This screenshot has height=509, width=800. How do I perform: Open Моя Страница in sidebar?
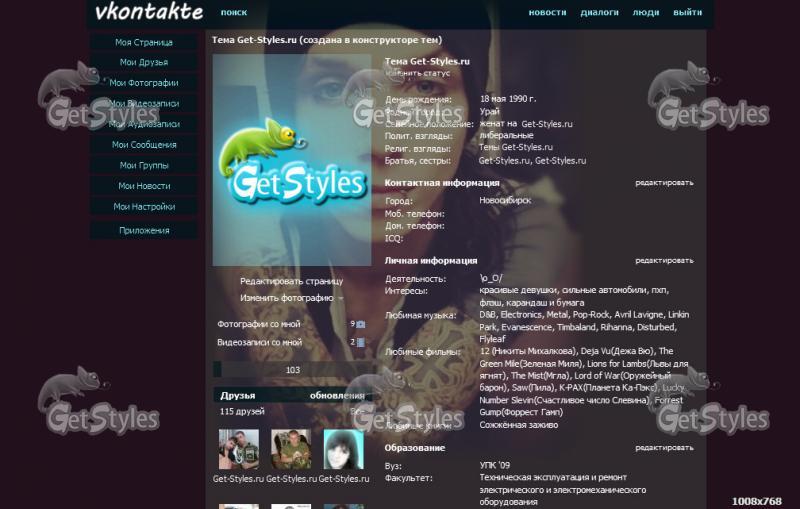(144, 42)
